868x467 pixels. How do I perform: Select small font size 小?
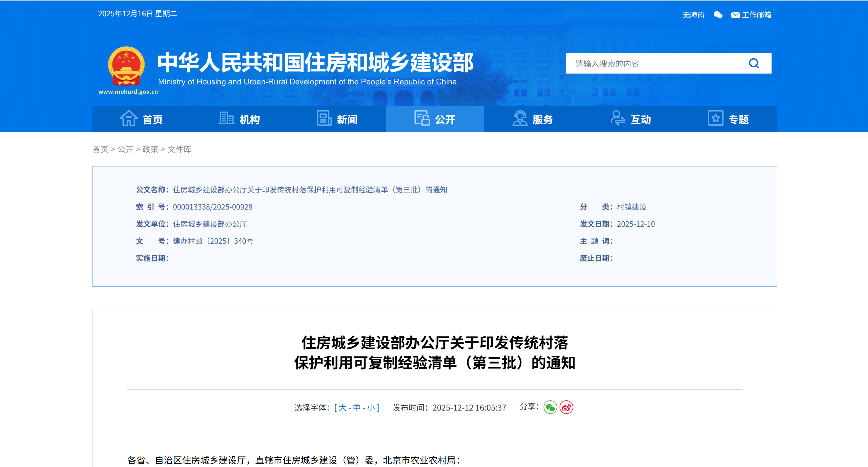click(371, 408)
